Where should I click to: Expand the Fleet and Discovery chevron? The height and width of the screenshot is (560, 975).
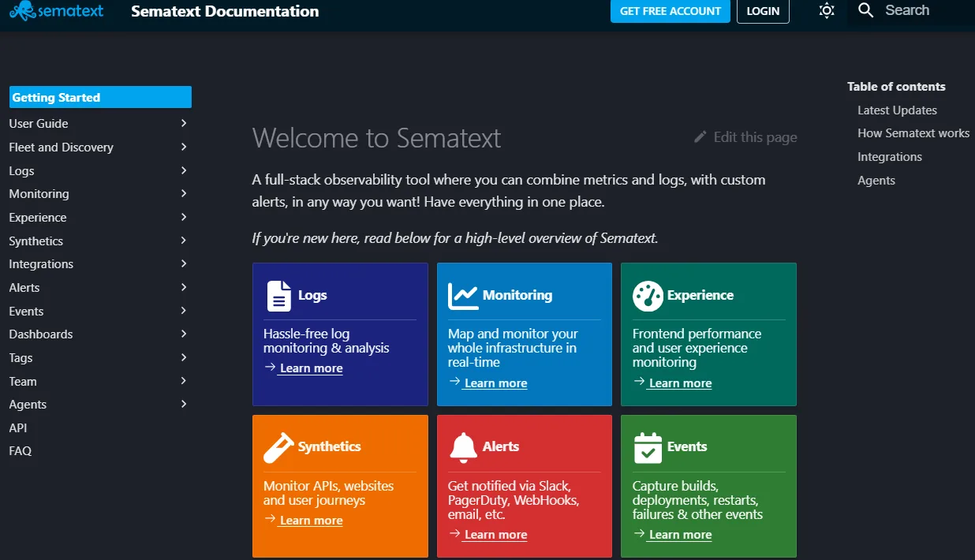point(184,147)
